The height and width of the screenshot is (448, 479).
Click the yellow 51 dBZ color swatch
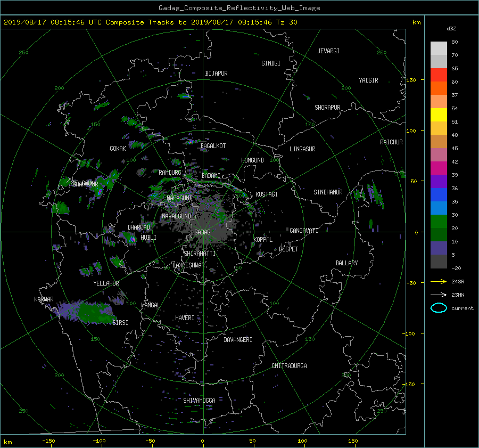tap(439, 115)
